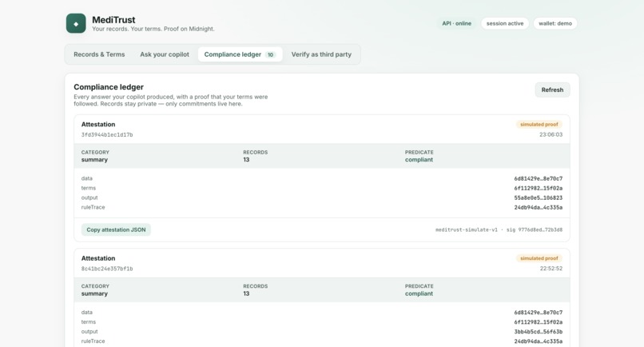Click ruleTrace hash in first attestation
The height and width of the screenshot is (347, 644).
click(538, 208)
